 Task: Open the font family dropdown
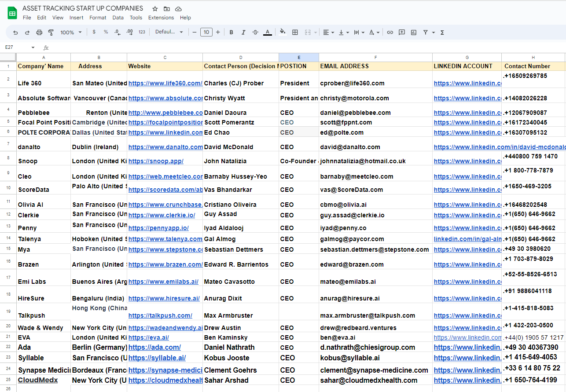(x=169, y=32)
